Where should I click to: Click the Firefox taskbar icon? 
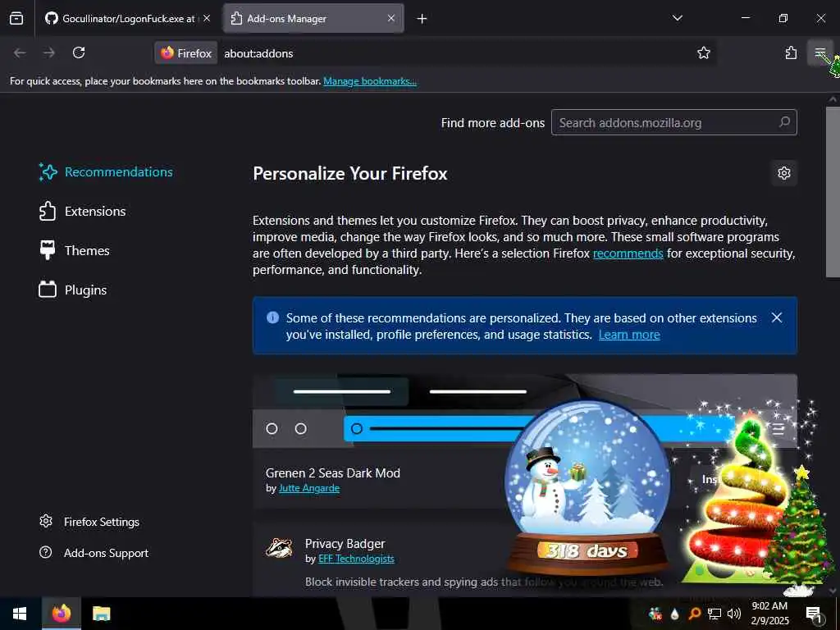click(x=61, y=614)
